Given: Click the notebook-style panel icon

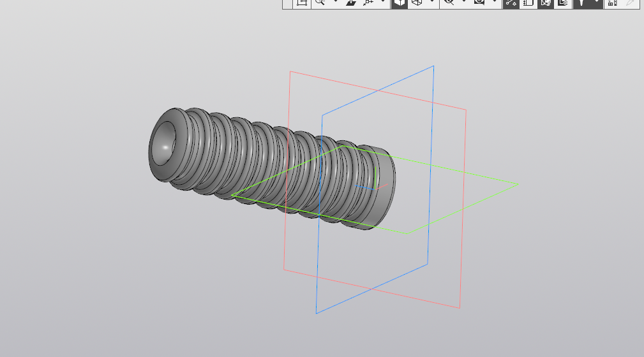Looking at the screenshot, I should [528, 3].
